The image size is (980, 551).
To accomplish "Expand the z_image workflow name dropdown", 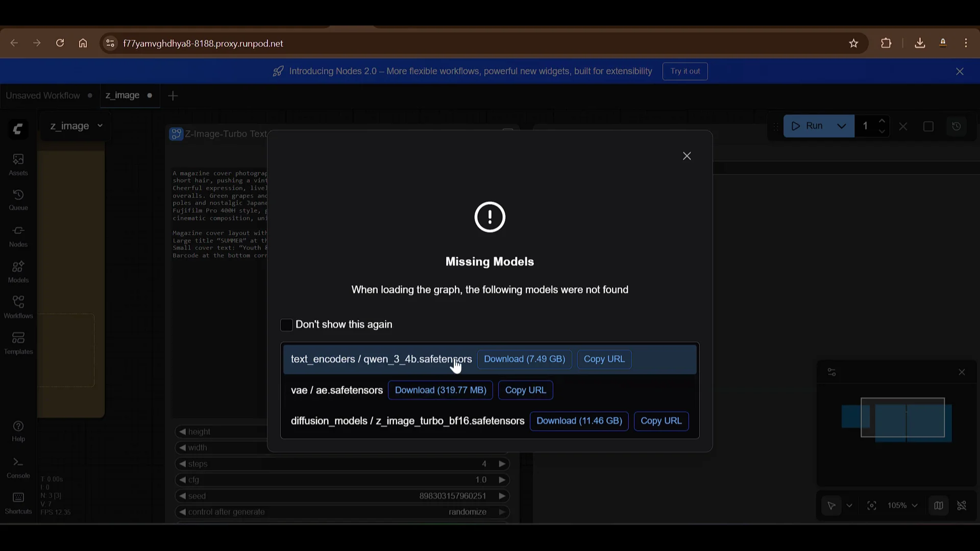I will (x=100, y=126).
